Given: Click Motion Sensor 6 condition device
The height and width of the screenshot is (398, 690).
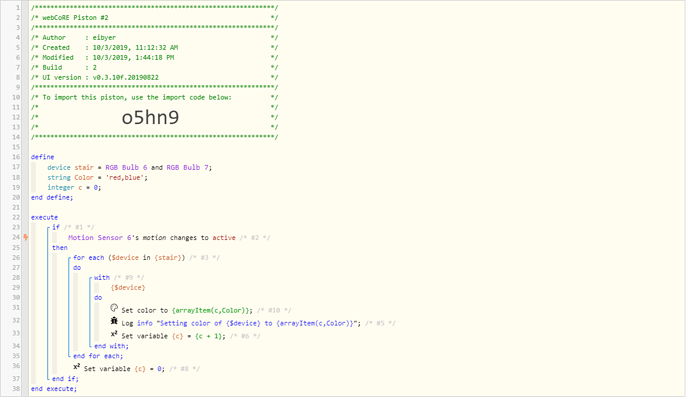Looking at the screenshot, I should (99, 238).
